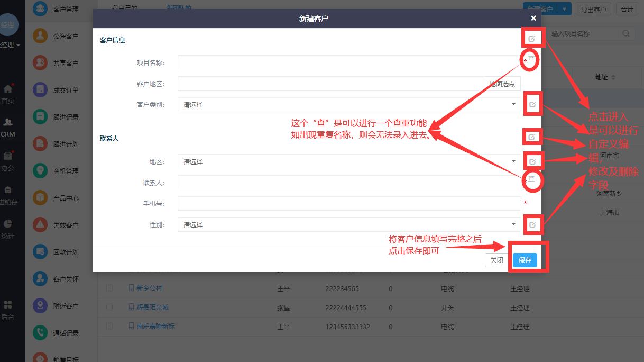Image resolution: width=644 pixels, height=362 pixels.
Task: Click the edit icon next to 客户类别
Action: 532,104
